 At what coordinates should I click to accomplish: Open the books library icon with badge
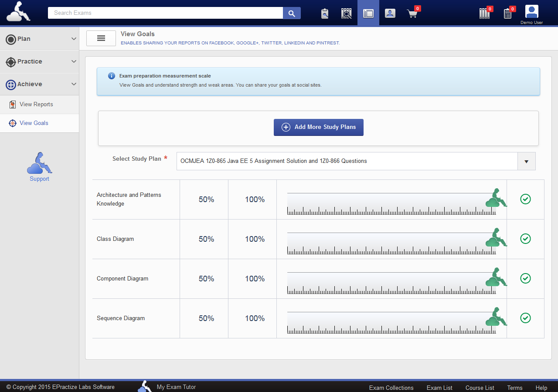click(484, 14)
